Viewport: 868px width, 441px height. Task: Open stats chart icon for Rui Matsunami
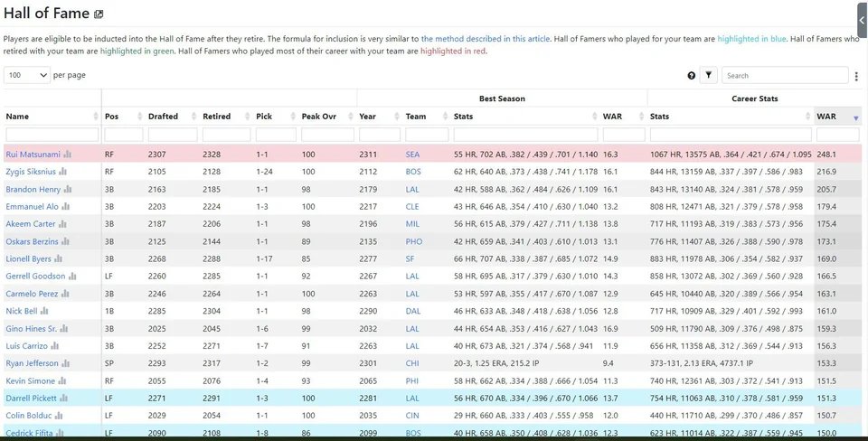[68, 155]
